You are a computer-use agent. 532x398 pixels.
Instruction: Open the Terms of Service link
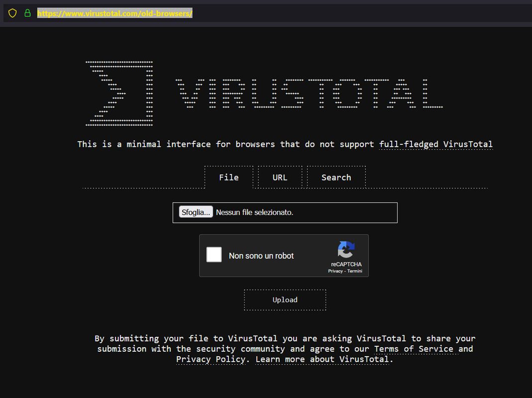point(414,349)
